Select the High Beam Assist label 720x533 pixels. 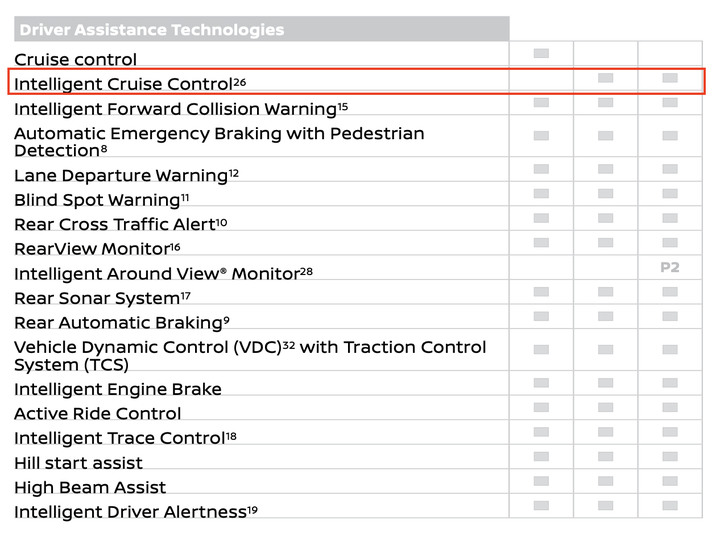coord(90,488)
